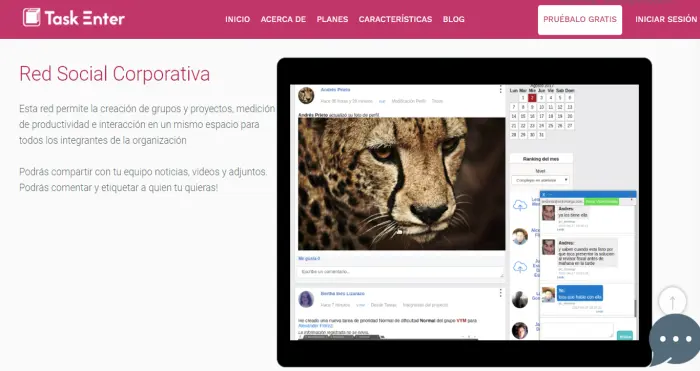Open the chat bubble widget icon
This screenshot has height=371, width=700.
[x=675, y=339]
